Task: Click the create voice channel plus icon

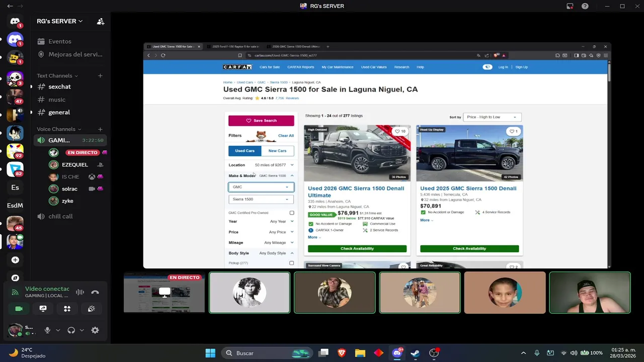Action: coord(100,129)
